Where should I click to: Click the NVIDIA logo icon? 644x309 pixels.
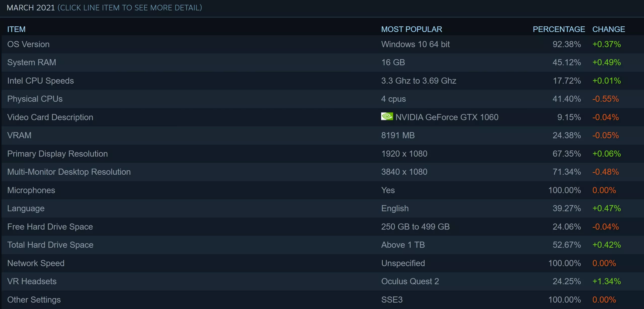pyautogui.click(x=387, y=116)
